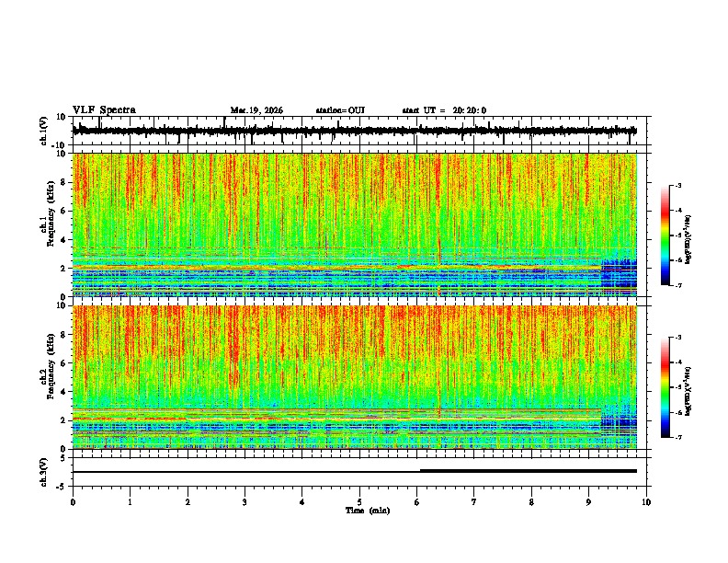This screenshot has width=728, height=563.
Task: Click time axis tick label "3"
Action: (x=245, y=502)
